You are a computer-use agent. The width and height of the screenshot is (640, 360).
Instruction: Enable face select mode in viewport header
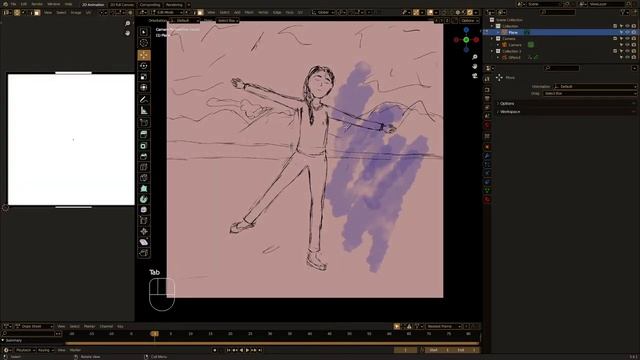pyautogui.click(x=200, y=12)
